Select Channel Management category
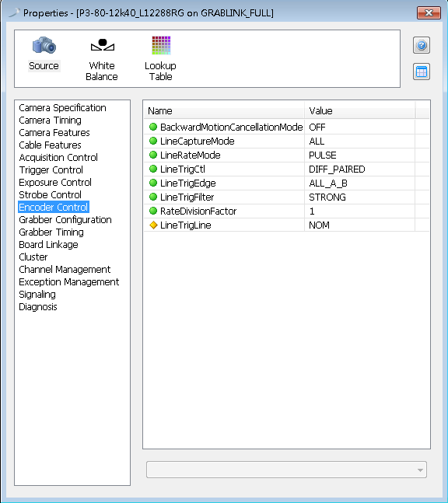Image resolution: width=448 pixels, height=503 pixels. coord(65,270)
